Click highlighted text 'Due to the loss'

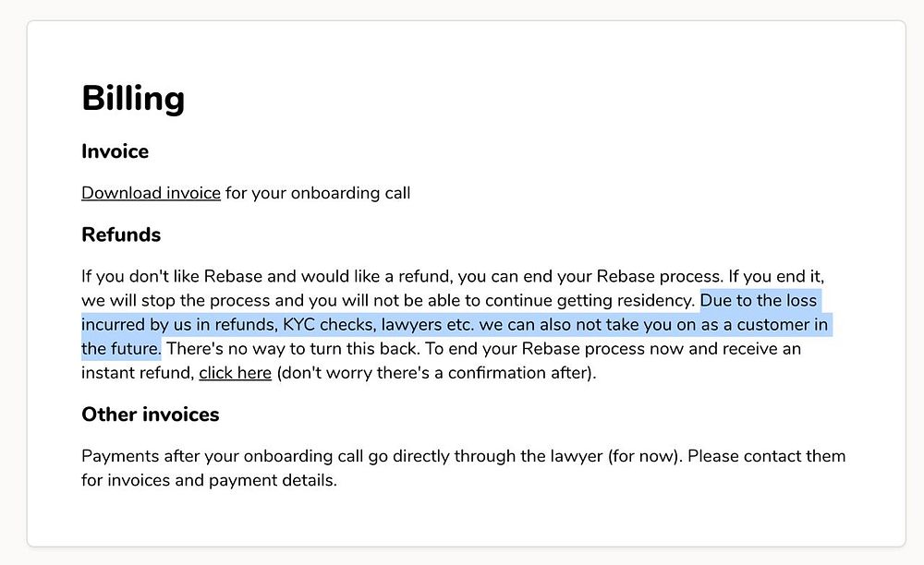pos(760,301)
